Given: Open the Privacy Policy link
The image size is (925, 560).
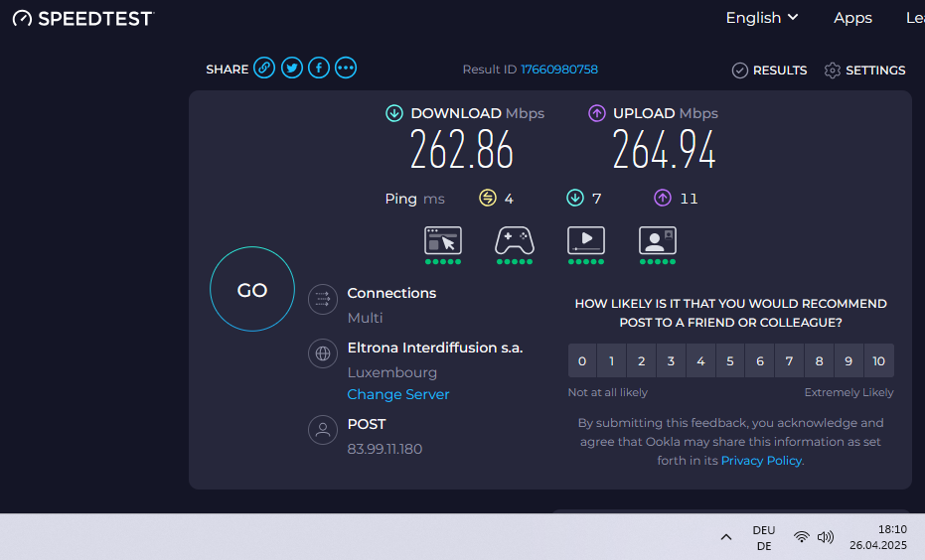Looking at the screenshot, I should point(761,461).
